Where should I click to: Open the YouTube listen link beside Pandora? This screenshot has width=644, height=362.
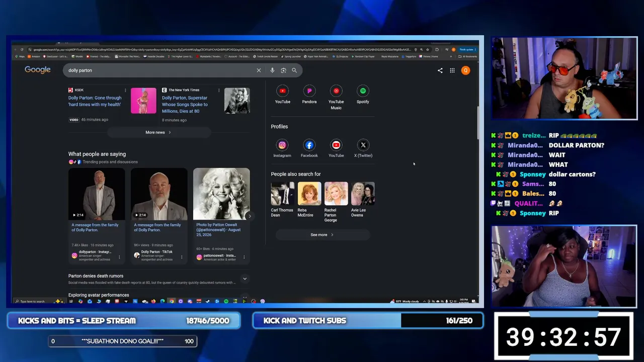[282, 95]
